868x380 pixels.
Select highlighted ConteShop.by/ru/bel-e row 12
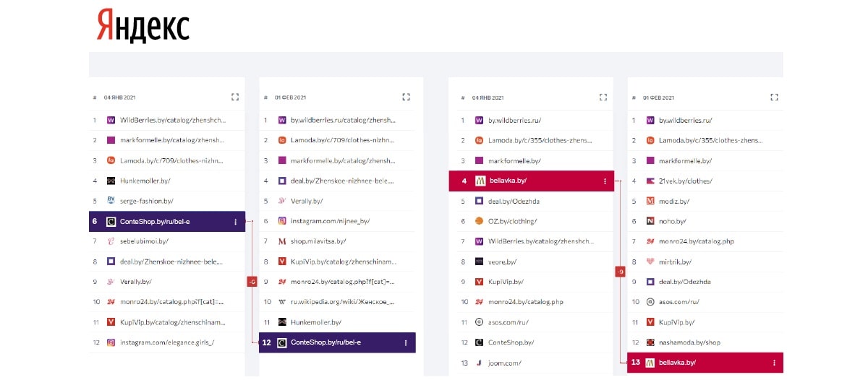tap(337, 342)
